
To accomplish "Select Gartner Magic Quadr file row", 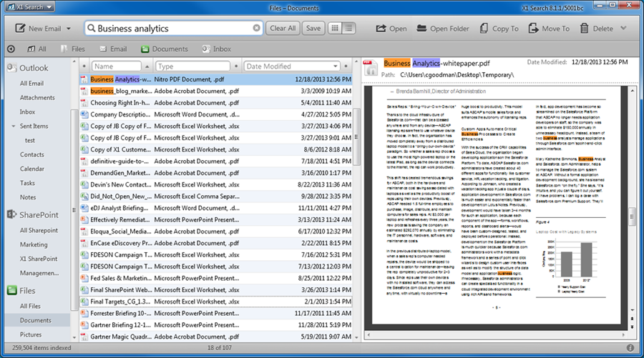I will point(215,337).
